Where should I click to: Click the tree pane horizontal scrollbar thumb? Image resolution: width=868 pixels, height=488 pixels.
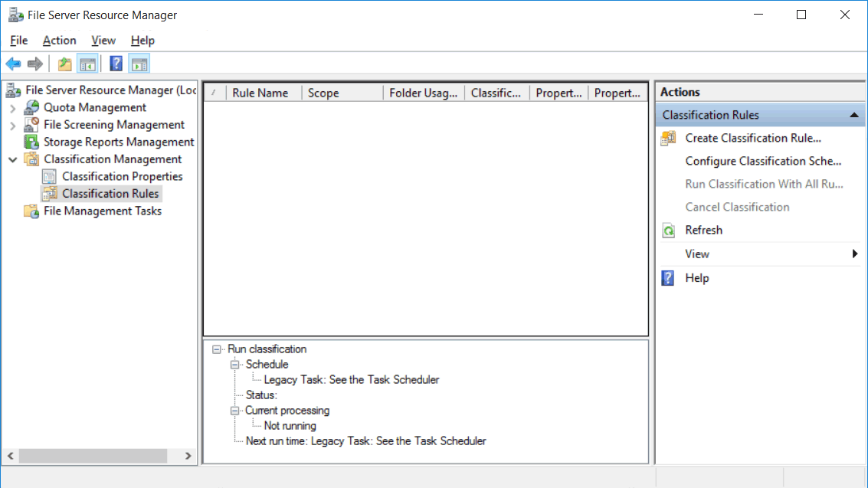[x=93, y=456]
